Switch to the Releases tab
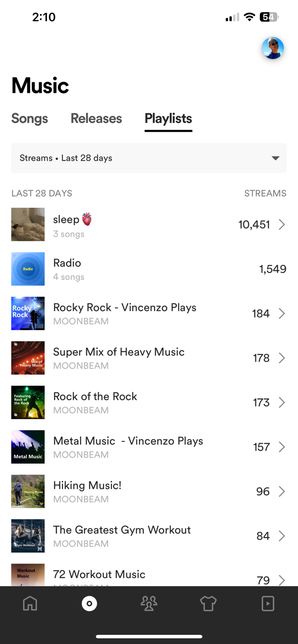 pos(96,119)
